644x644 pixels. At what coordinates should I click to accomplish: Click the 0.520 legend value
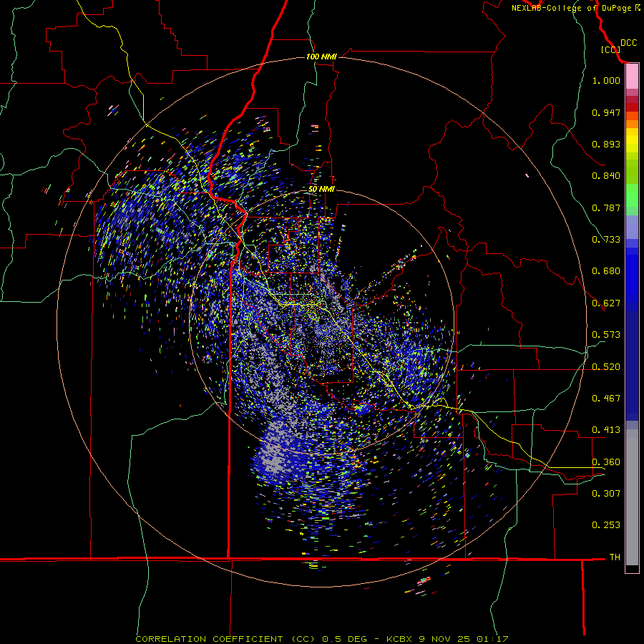click(x=606, y=367)
